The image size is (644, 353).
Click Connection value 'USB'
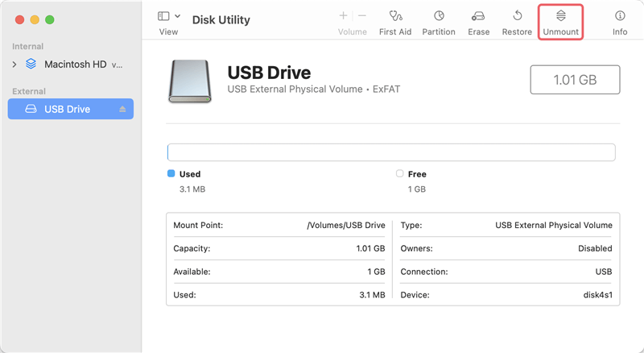(604, 272)
